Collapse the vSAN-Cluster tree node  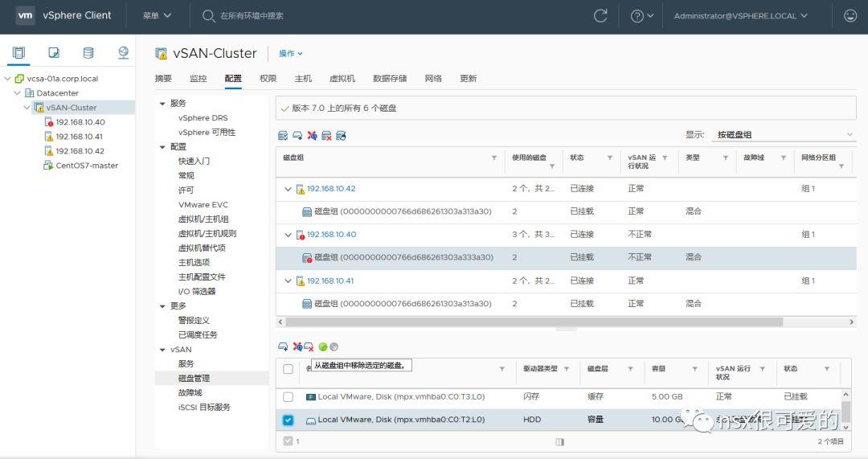coord(27,108)
